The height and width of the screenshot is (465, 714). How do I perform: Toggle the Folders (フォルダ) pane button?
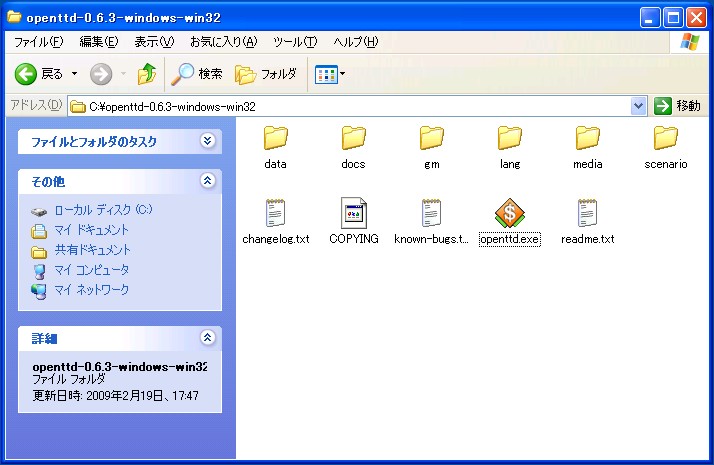(265, 74)
